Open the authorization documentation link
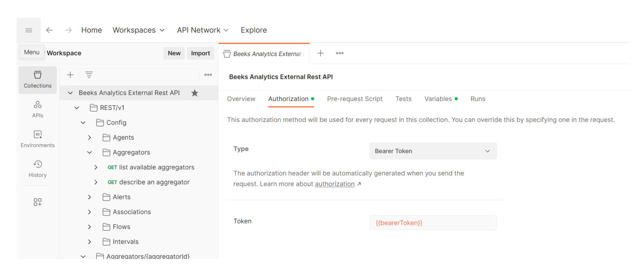 click(x=335, y=184)
